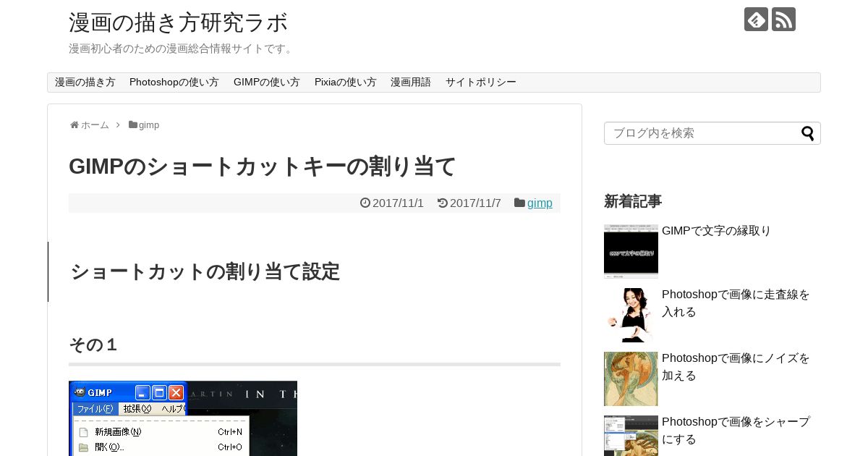The image size is (868, 456).
Task: Open Pixiaの使い方 menu item
Action: pyautogui.click(x=346, y=83)
